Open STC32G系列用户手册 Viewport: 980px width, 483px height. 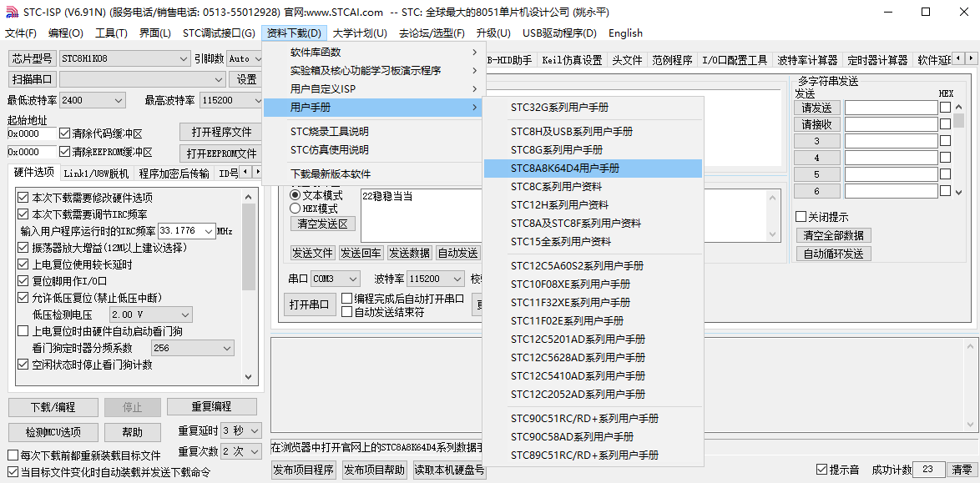(594, 108)
